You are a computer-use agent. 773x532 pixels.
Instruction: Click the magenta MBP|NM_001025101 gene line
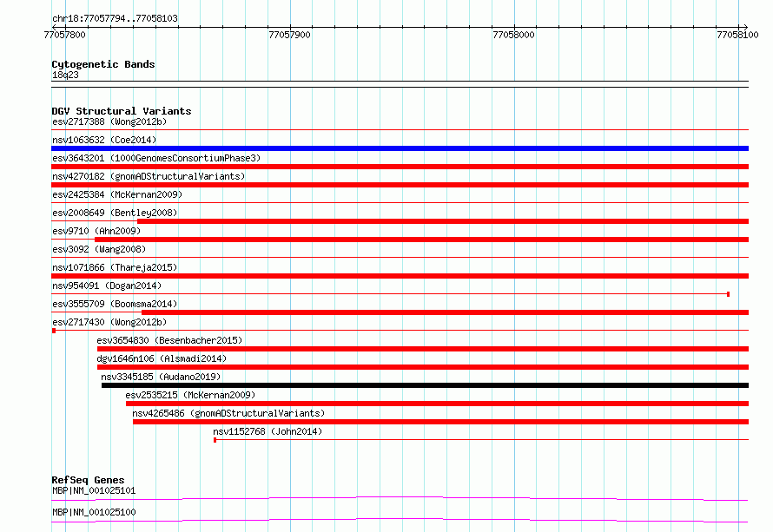click(x=400, y=498)
